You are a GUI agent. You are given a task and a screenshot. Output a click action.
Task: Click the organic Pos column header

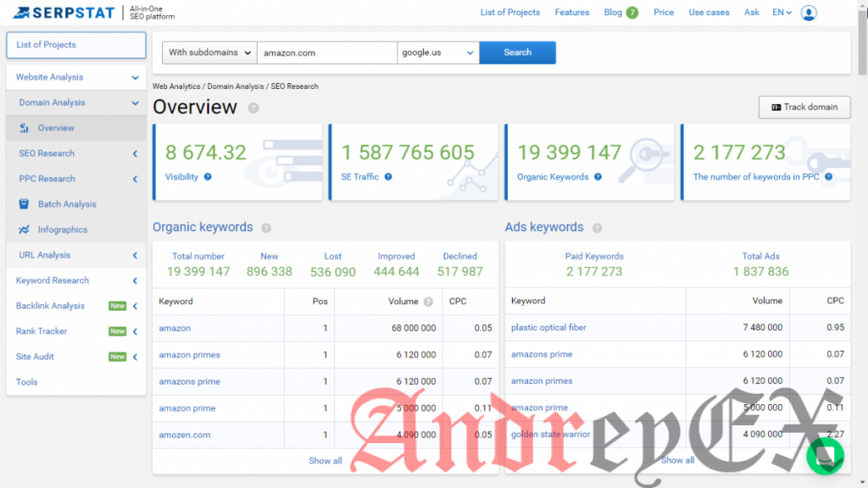[320, 302]
